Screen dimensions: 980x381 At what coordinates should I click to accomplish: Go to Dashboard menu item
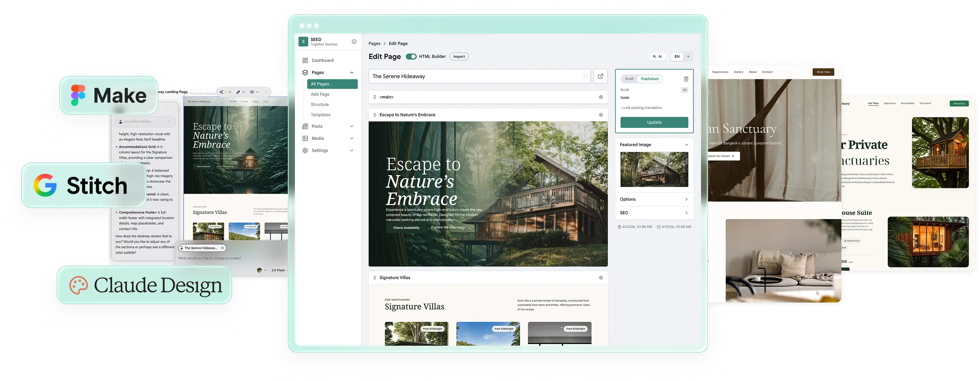[323, 60]
